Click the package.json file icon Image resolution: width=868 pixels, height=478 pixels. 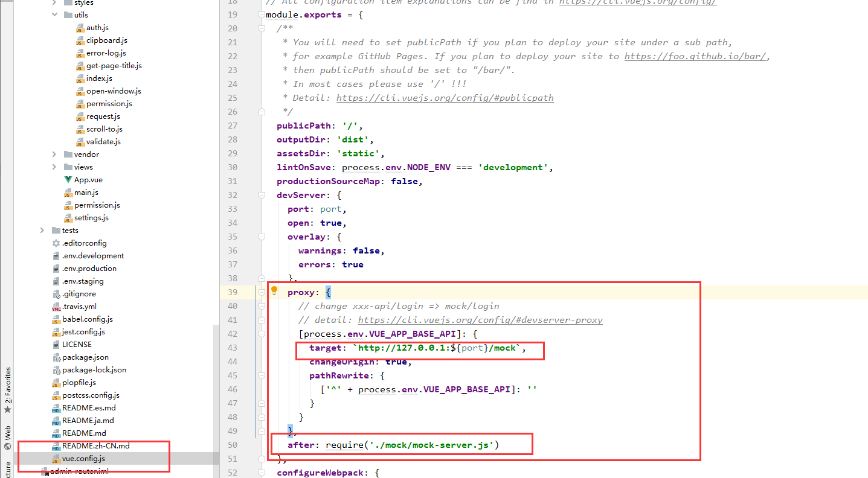[56, 357]
